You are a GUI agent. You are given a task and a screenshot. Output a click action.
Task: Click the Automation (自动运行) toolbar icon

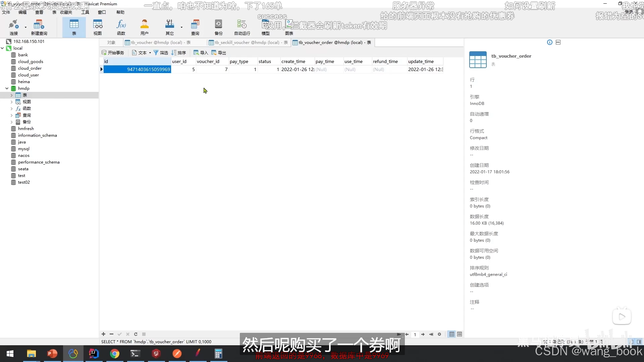click(x=242, y=27)
